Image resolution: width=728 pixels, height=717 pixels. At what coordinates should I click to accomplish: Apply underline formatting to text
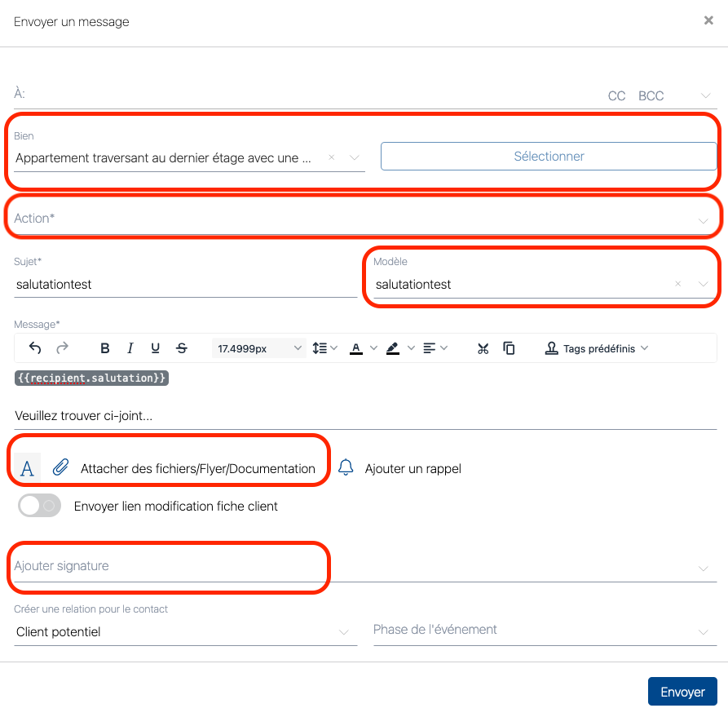pyautogui.click(x=155, y=348)
